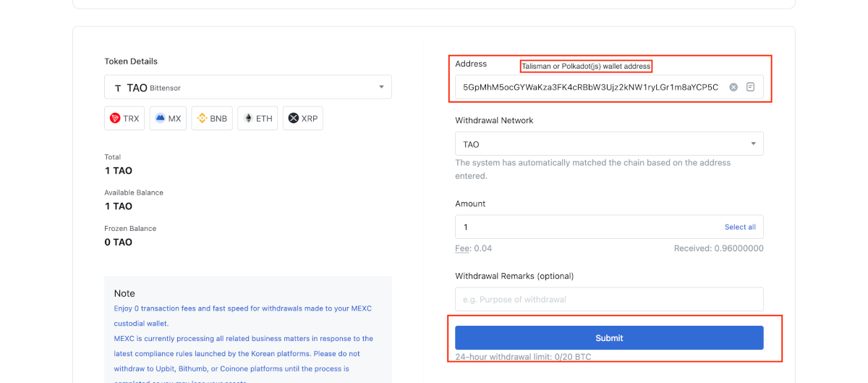Image resolution: width=868 pixels, height=383 pixels.
Task: Click the BNB token logo icon
Action: point(203,118)
